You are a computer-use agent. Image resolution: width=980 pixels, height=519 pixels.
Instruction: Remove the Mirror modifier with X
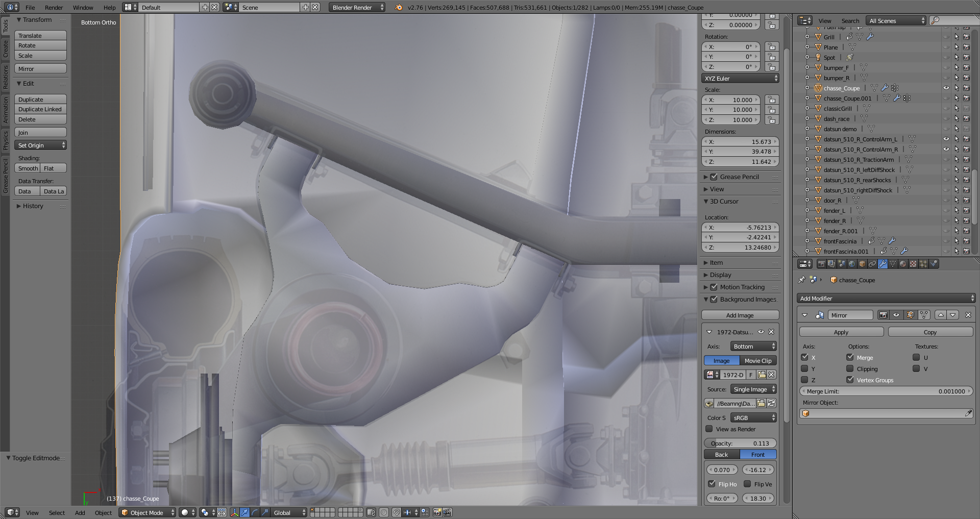click(968, 315)
